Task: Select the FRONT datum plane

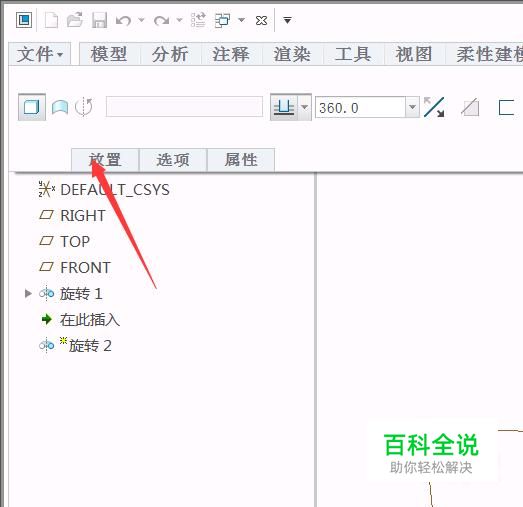Action: 85,268
